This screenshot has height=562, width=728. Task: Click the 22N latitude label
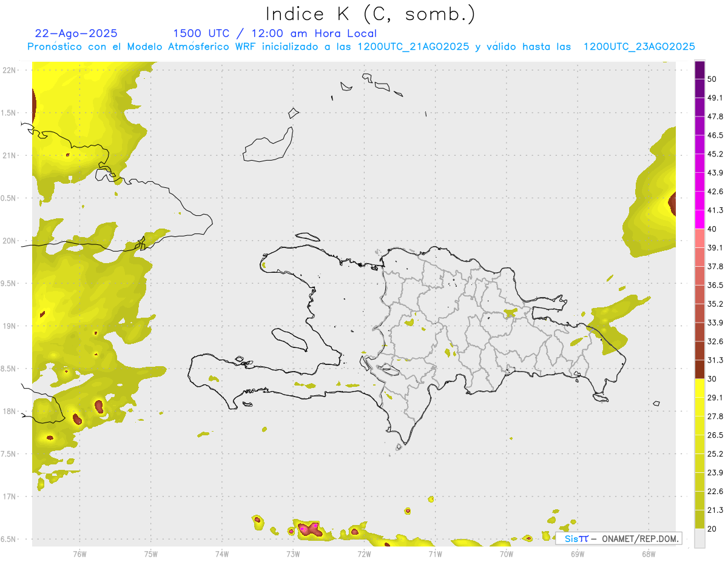tap(10, 70)
